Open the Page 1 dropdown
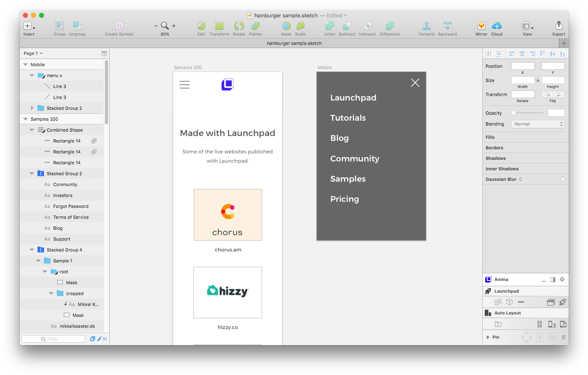Image resolution: width=588 pixels, height=375 pixels. (33, 53)
